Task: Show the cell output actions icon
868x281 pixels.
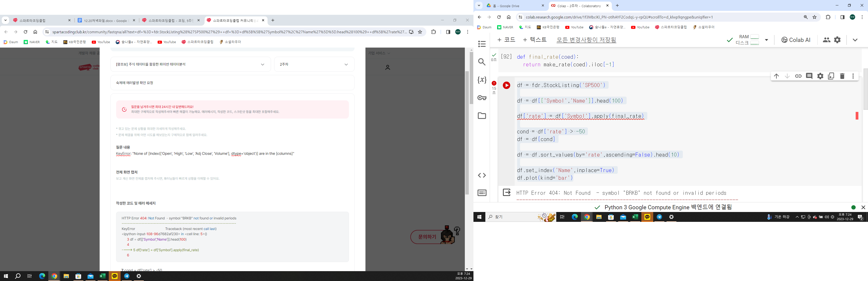Action: [x=506, y=193]
